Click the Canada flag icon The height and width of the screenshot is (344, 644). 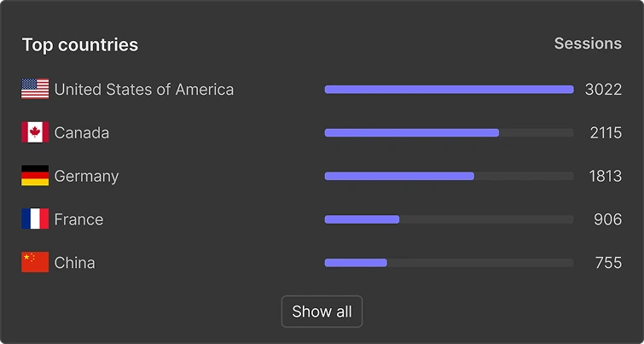tap(35, 132)
